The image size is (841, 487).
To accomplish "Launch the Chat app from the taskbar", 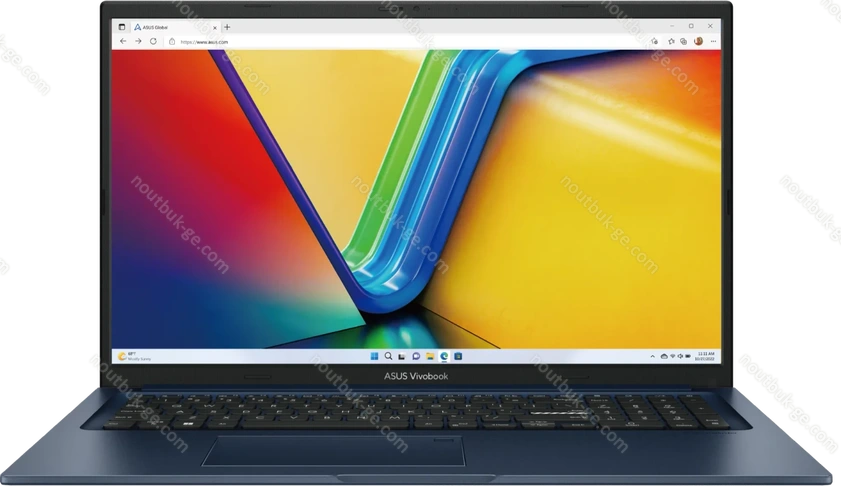I will click(415, 355).
